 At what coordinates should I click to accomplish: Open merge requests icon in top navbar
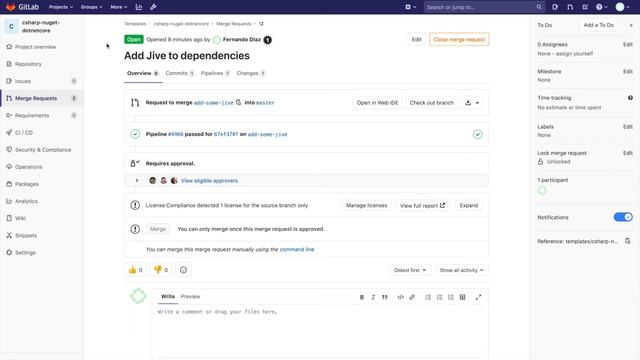pyautogui.click(x=570, y=7)
